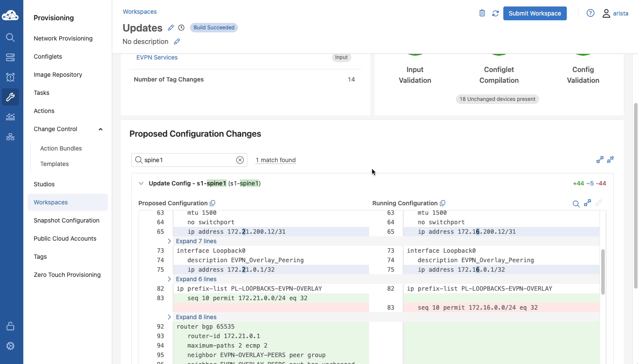The width and height of the screenshot is (638, 364).
Task: Collapse the Change Control menu group
Action: 101,129
